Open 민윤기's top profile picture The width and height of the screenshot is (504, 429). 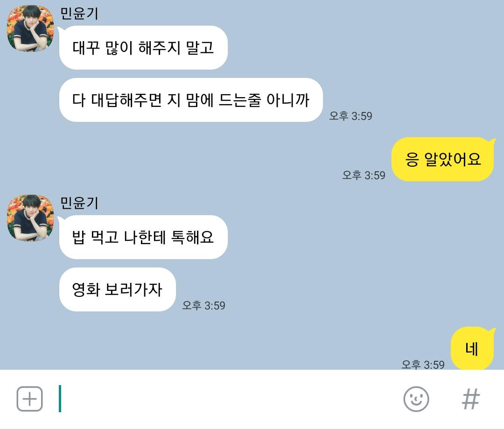30,28
